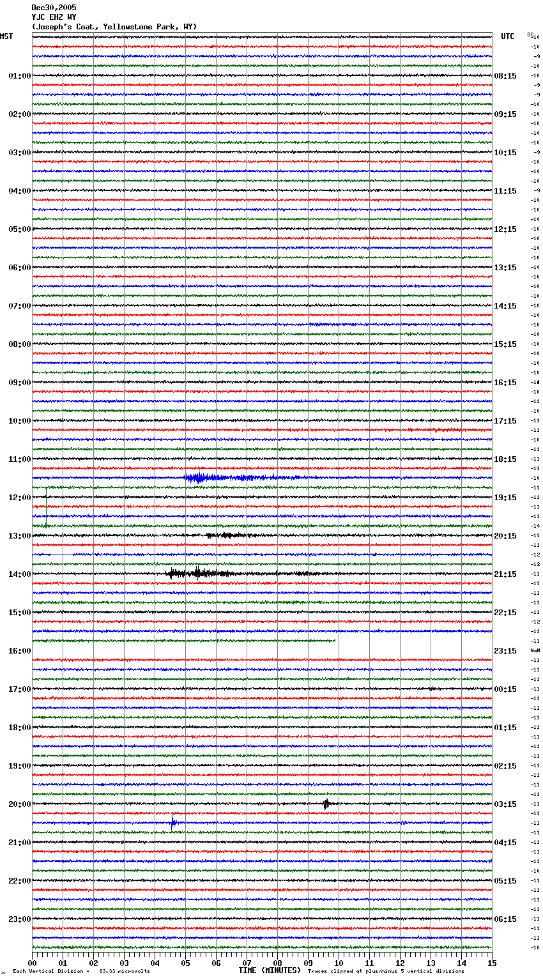
Task: Click the end of the truncated green trace before 16:00
Action: [334, 640]
